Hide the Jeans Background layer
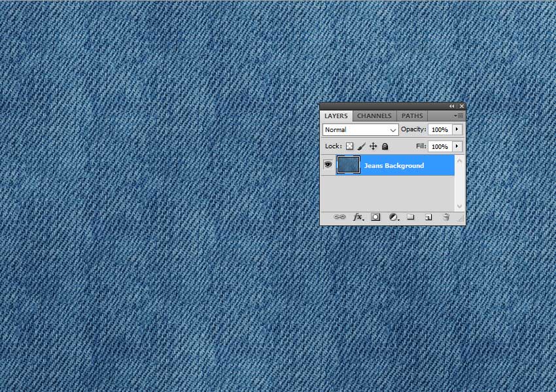Screen dimensions: 556x392 pos(328,165)
